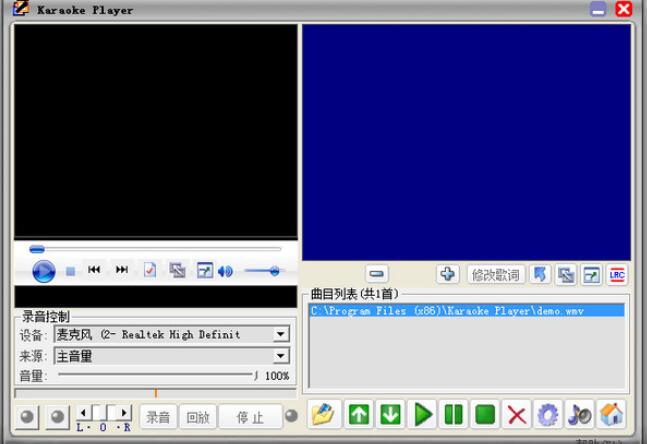Viewport: 647px width, 444px height.
Task: Pause playback with green pause button
Action: point(454,414)
